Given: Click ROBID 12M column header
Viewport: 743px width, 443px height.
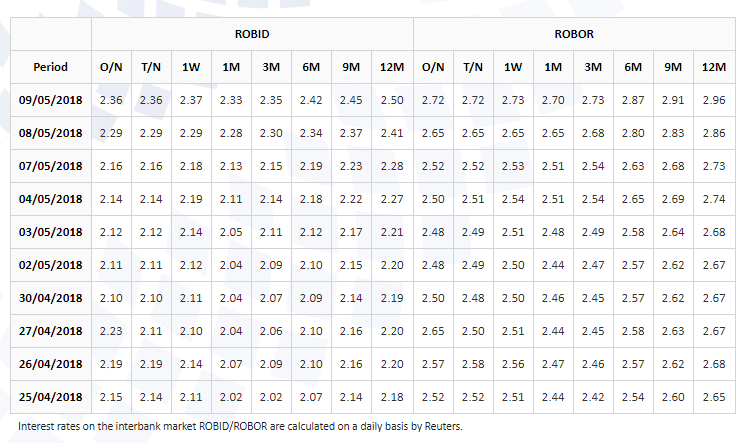Looking at the screenshot, I should pos(392,67).
